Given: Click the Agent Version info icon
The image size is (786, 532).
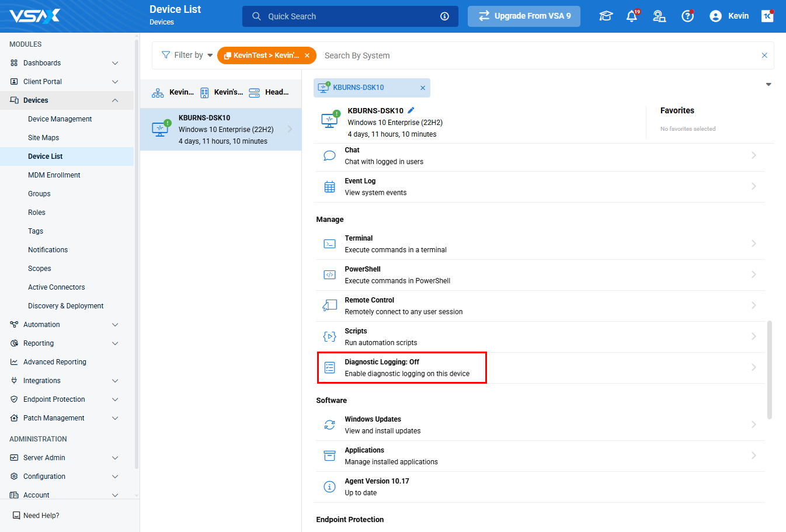Looking at the screenshot, I should click(x=329, y=487).
